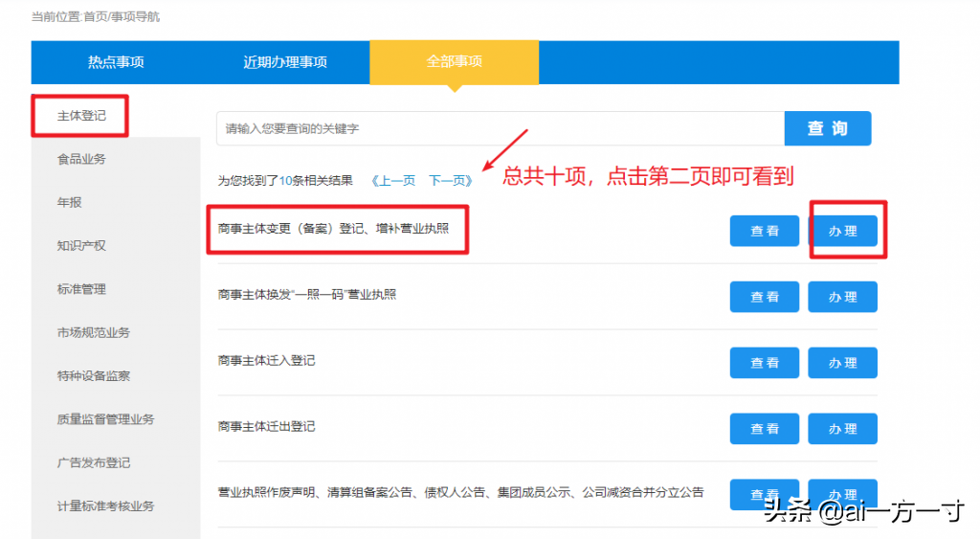Click 办理 for 营业执照作废声明 row
Screen dimensions: 980x539
[842, 494]
